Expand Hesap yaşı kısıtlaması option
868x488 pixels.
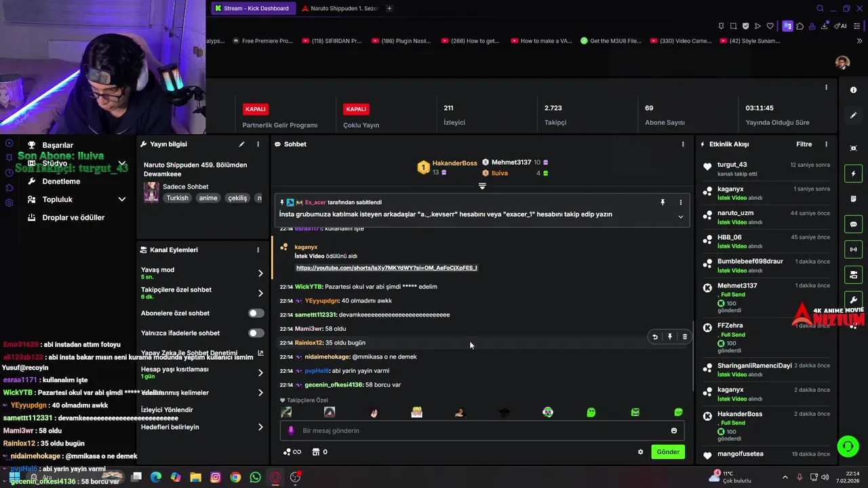click(260, 373)
